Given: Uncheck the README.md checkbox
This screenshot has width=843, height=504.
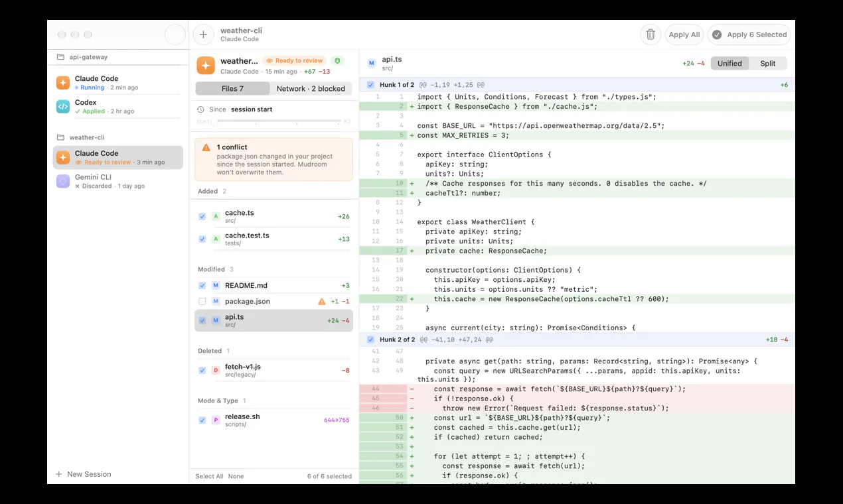Looking at the screenshot, I should 202,286.
